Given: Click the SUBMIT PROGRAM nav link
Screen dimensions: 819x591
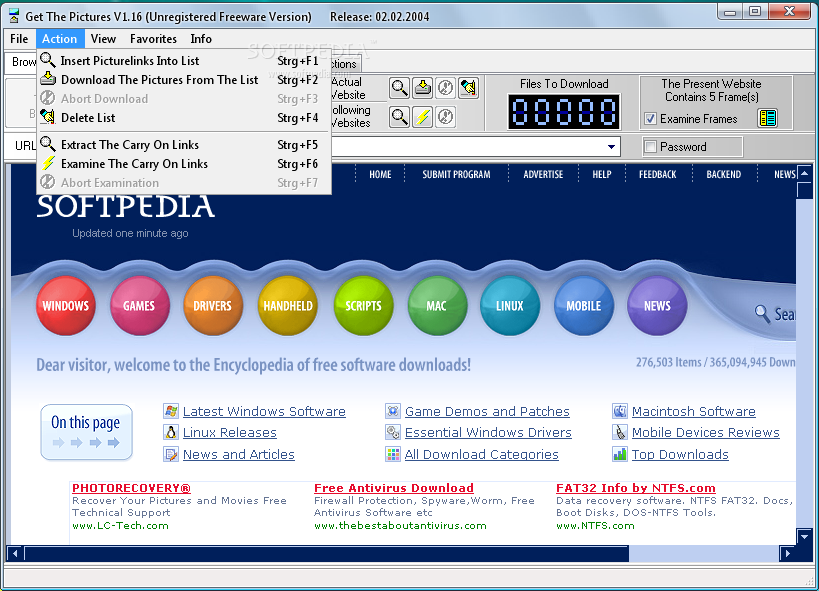Looking at the screenshot, I should (456, 175).
